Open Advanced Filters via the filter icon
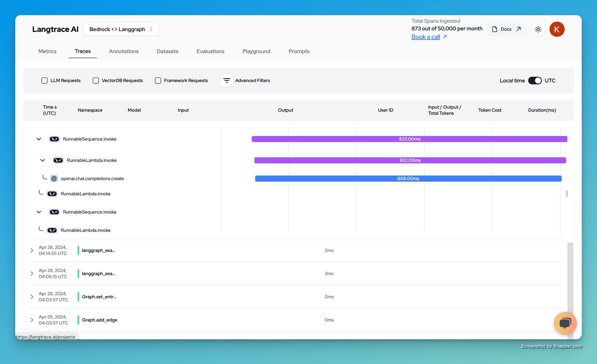The width and height of the screenshot is (597, 364). tap(227, 81)
